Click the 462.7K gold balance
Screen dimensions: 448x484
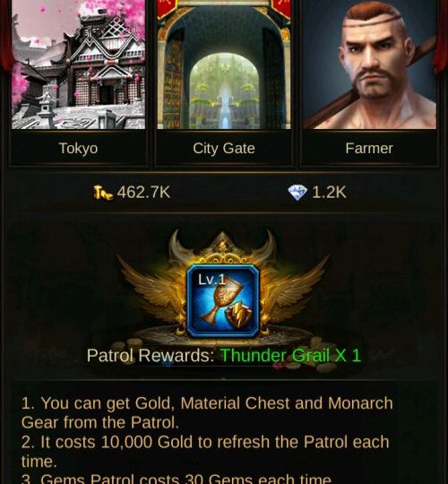coord(143,193)
